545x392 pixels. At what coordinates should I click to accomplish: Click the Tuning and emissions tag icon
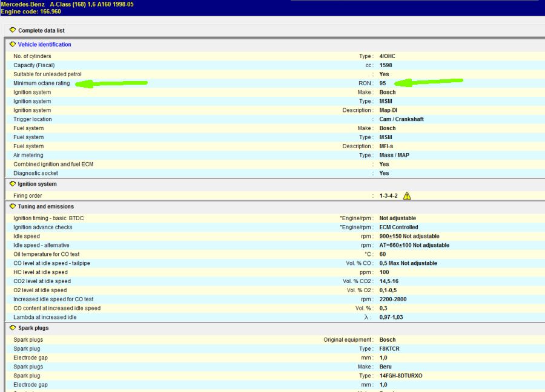pos(13,206)
